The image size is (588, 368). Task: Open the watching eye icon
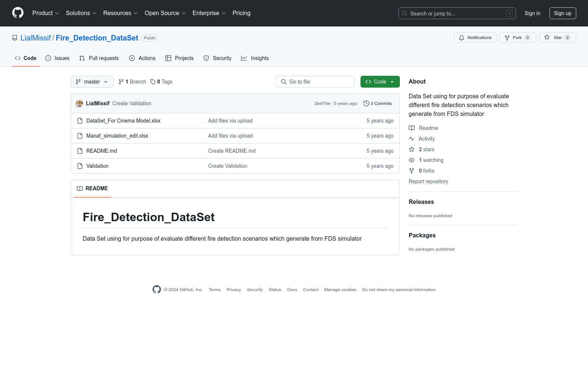click(412, 160)
